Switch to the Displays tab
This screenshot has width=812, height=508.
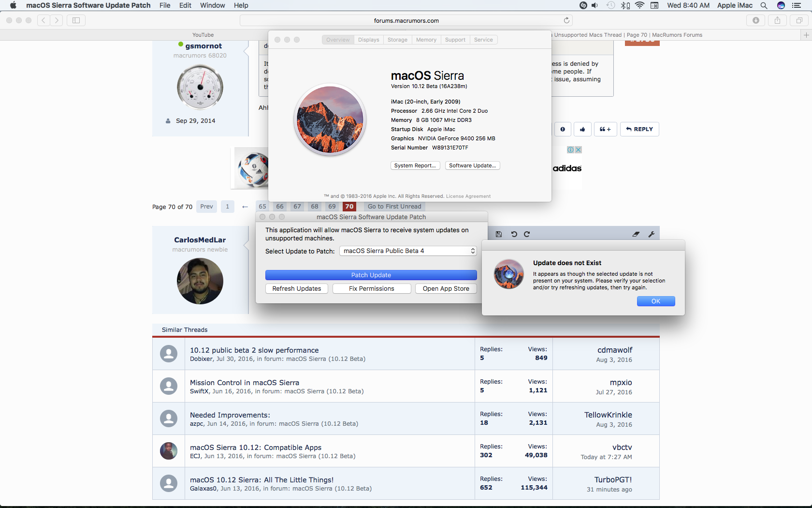coord(369,40)
